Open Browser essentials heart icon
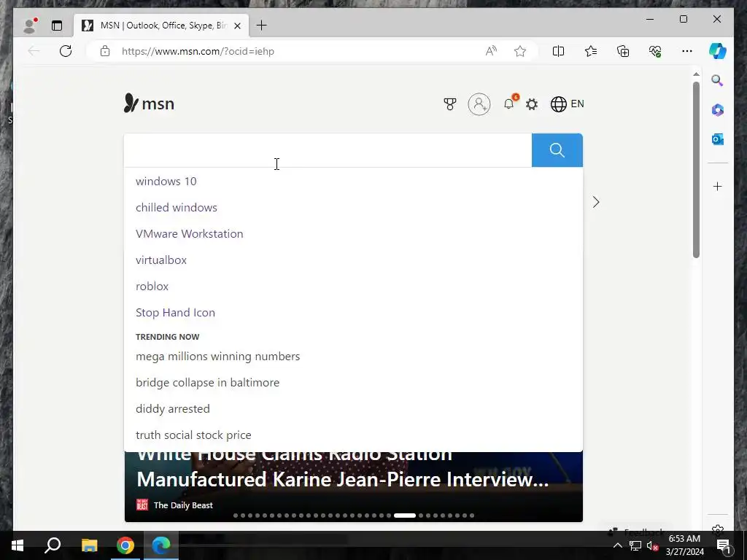The width and height of the screenshot is (747, 560). pyautogui.click(x=656, y=51)
